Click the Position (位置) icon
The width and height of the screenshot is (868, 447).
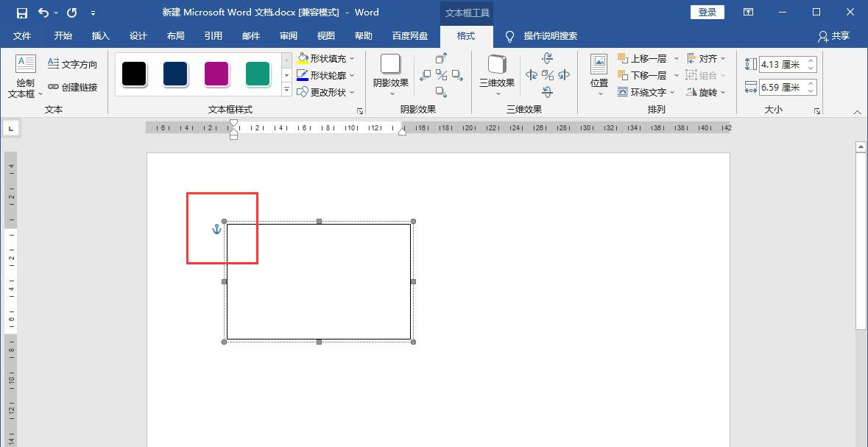[x=599, y=65]
